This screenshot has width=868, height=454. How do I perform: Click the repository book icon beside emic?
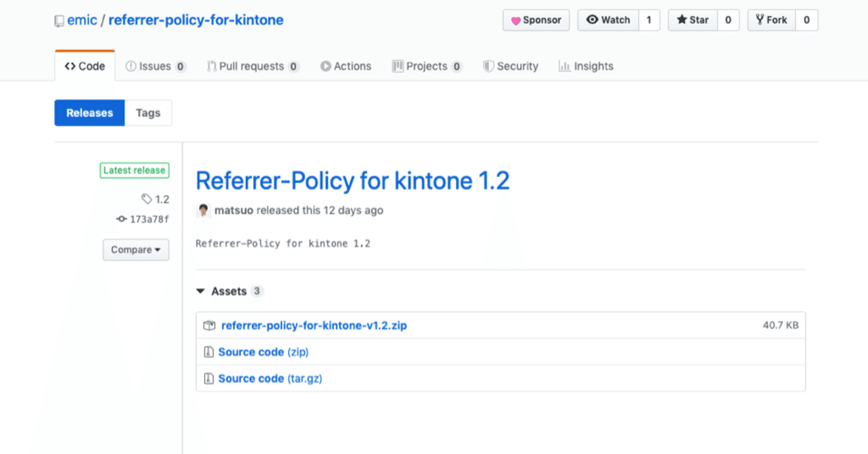[x=59, y=21]
